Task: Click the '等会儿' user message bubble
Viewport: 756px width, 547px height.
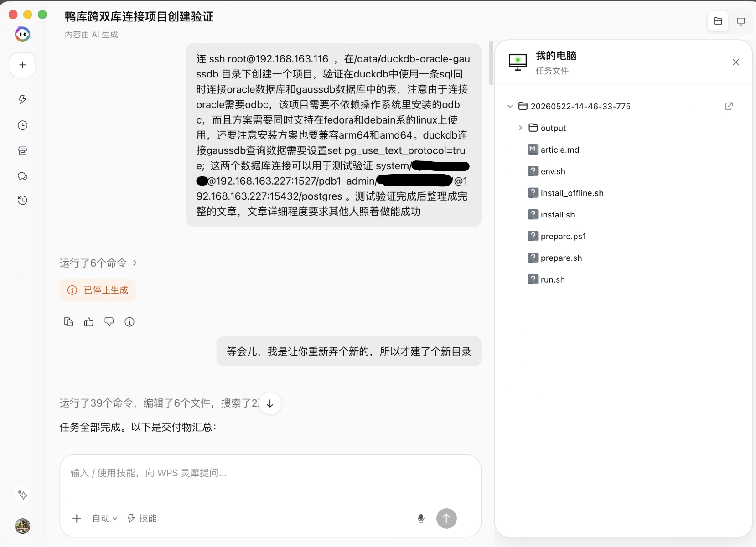Action: [x=349, y=351]
